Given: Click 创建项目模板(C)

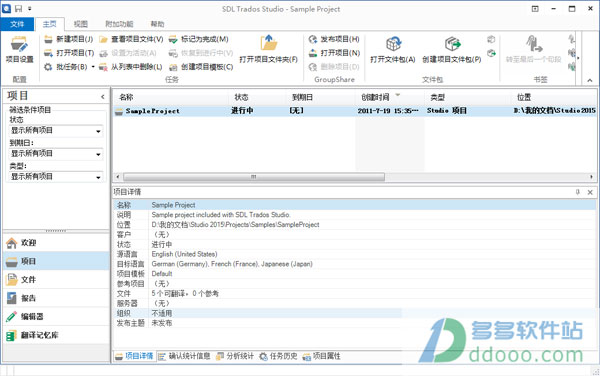Looking at the screenshot, I should click(x=201, y=67).
